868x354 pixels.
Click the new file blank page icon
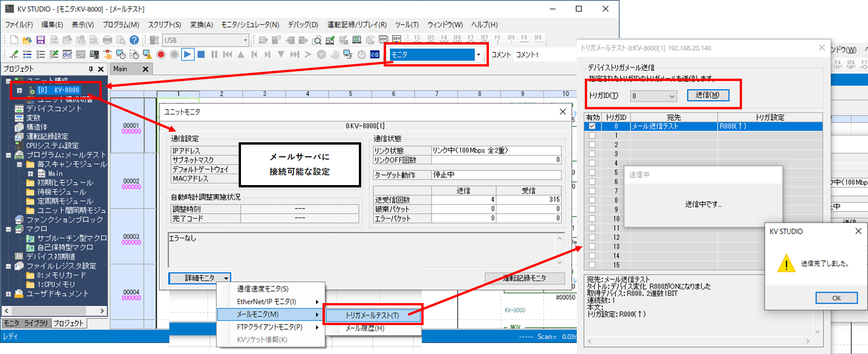pyautogui.click(x=14, y=40)
